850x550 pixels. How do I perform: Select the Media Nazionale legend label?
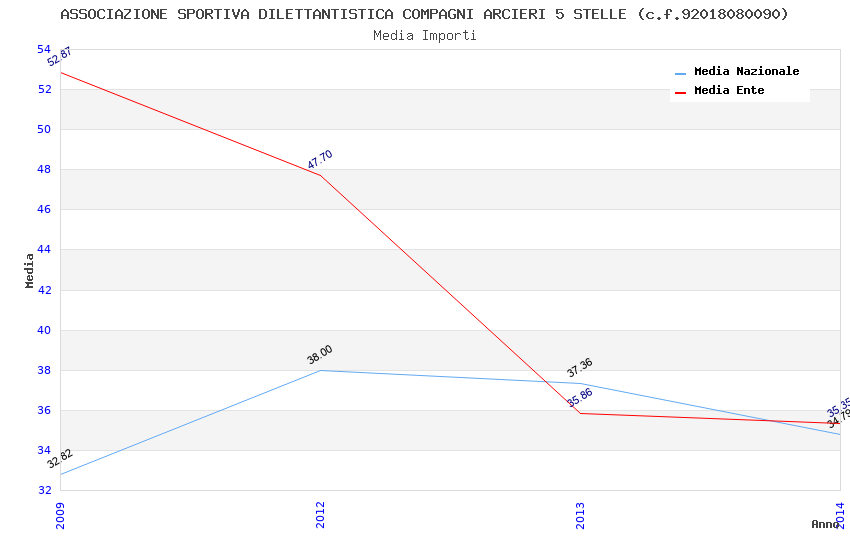click(x=746, y=72)
